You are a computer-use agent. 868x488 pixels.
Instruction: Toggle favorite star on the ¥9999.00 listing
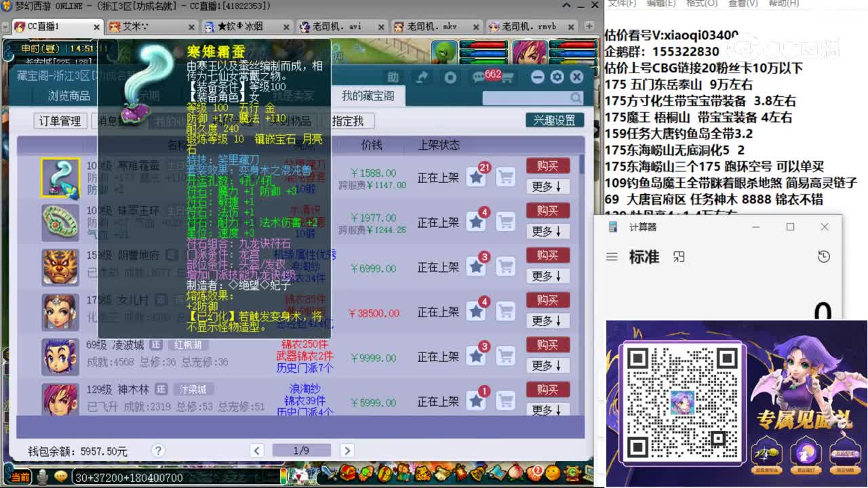click(x=477, y=357)
